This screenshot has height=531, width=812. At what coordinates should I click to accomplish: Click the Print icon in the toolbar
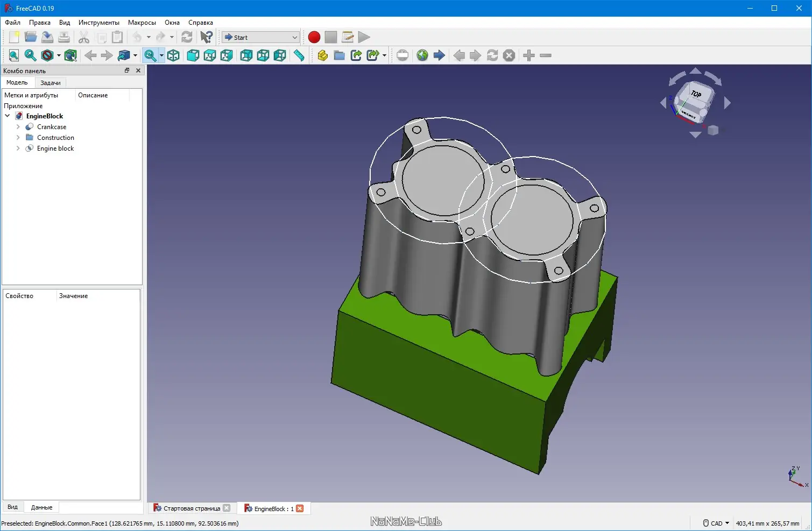(64, 37)
